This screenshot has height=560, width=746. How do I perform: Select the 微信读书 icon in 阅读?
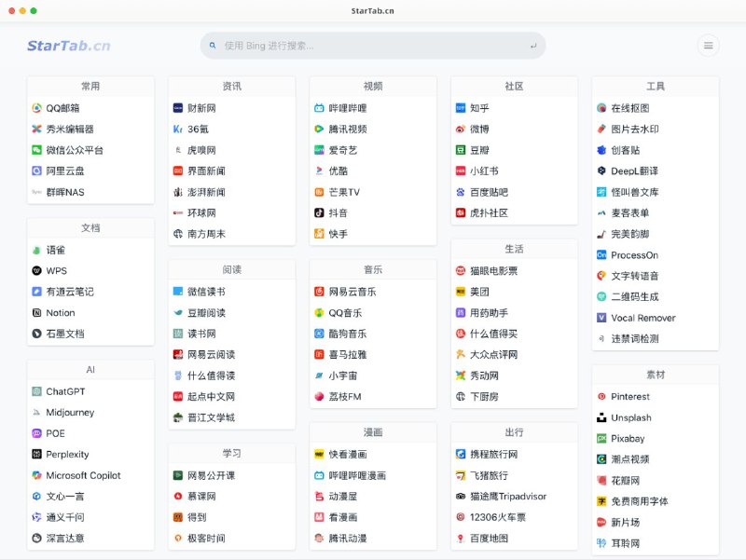point(177,290)
